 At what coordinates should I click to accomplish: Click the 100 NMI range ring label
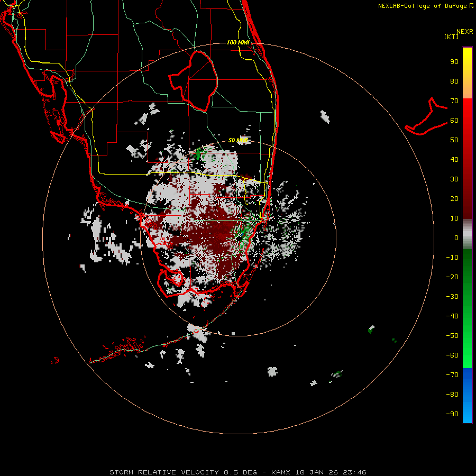pyautogui.click(x=238, y=42)
